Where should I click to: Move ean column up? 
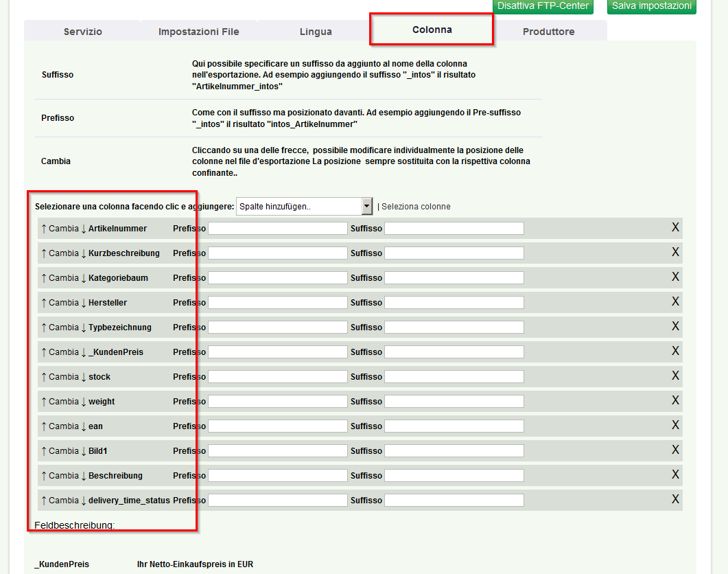pyautogui.click(x=44, y=426)
